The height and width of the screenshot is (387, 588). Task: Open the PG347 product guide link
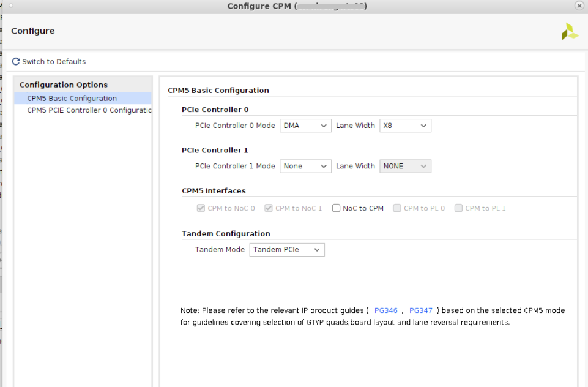[x=421, y=311]
